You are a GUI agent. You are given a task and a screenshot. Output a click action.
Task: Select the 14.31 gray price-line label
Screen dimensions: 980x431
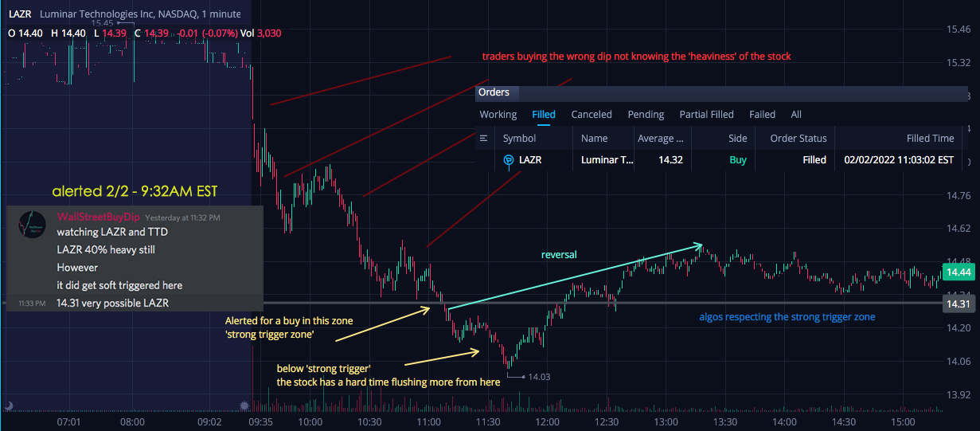pos(959,304)
